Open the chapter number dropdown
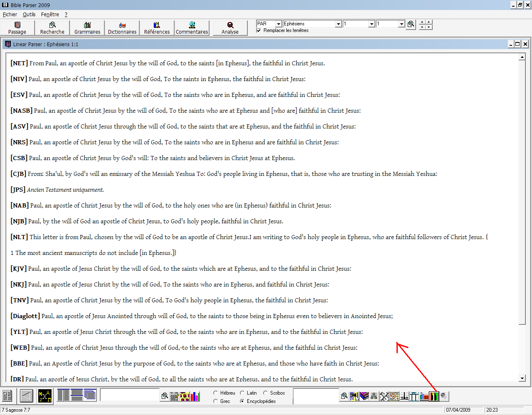Viewport: 532px width, 415px height. pos(372,24)
